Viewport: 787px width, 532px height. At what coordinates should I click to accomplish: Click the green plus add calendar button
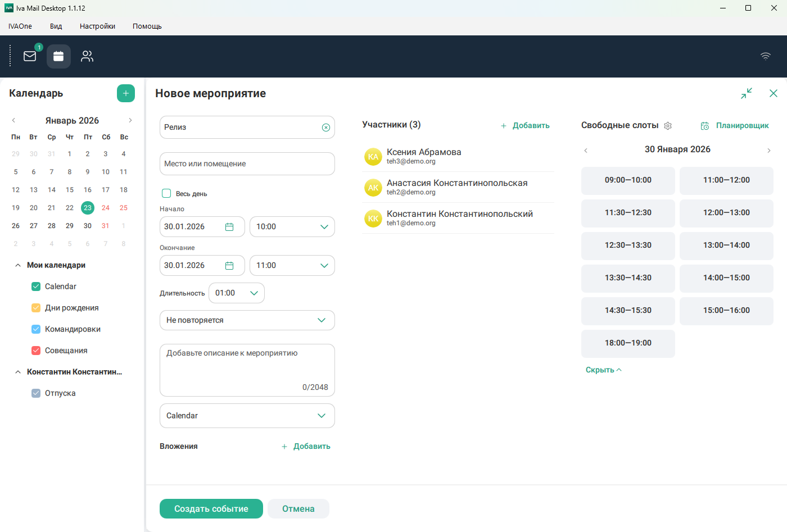tap(126, 93)
